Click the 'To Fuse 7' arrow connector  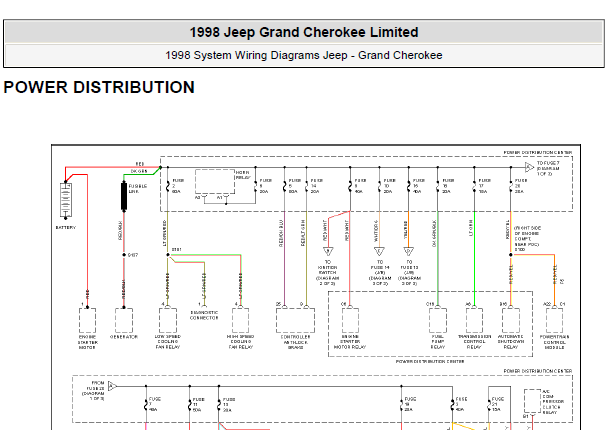[530, 164]
